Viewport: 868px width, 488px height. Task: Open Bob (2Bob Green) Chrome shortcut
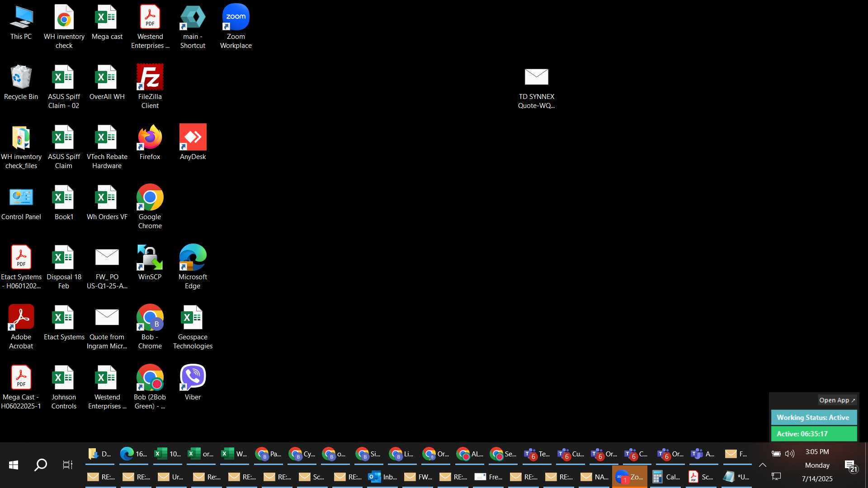(150, 387)
